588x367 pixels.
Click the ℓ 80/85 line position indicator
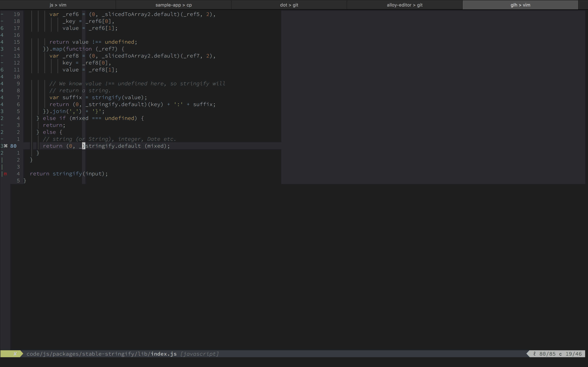[545, 354]
